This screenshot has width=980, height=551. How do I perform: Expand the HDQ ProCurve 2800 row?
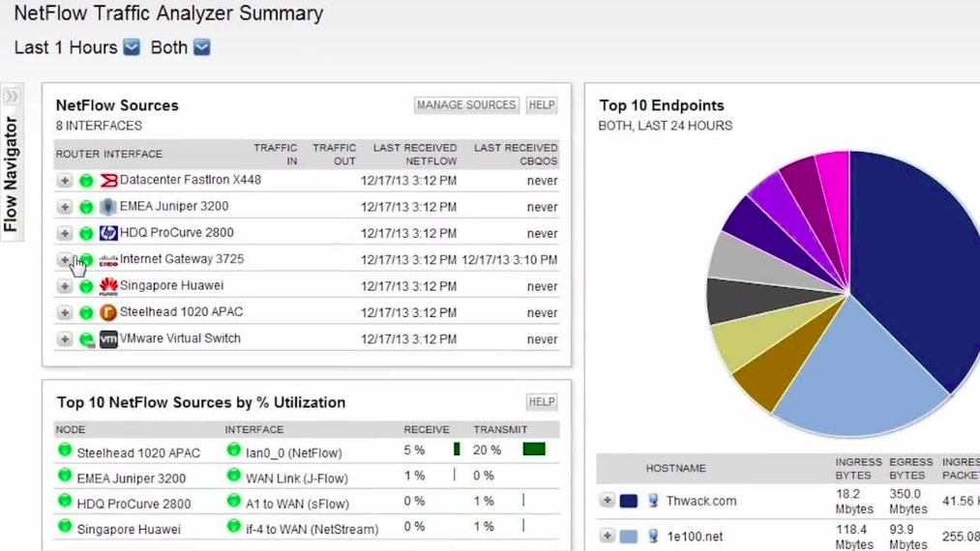coord(65,233)
